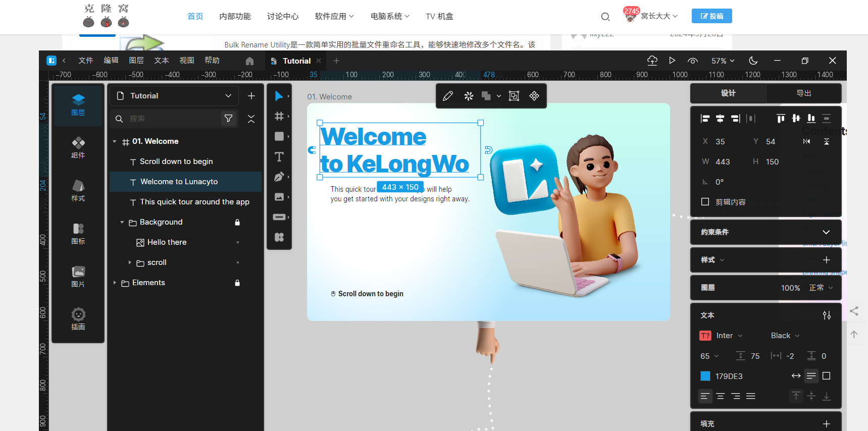Viewport: 868px width, 431px height.
Task: Add a new 填充 fill
Action: [827, 424]
